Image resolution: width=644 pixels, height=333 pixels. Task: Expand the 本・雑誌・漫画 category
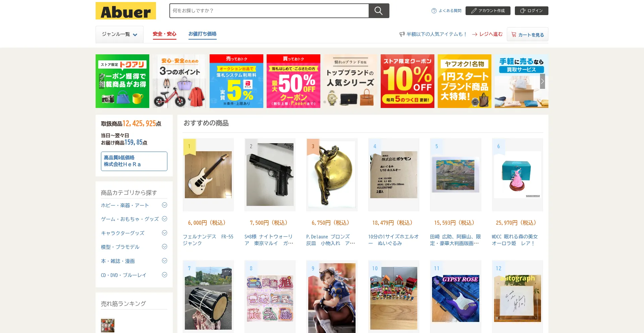tap(164, 261)
